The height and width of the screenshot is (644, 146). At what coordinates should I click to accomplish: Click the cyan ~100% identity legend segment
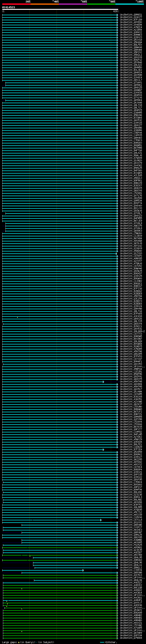(130, 4)
